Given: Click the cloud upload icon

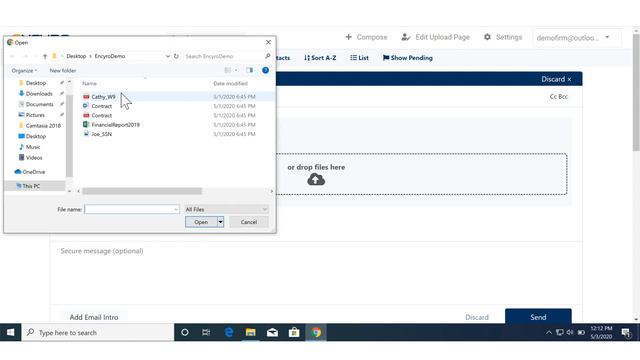Looking at the screenshot, I should [316, 180].
